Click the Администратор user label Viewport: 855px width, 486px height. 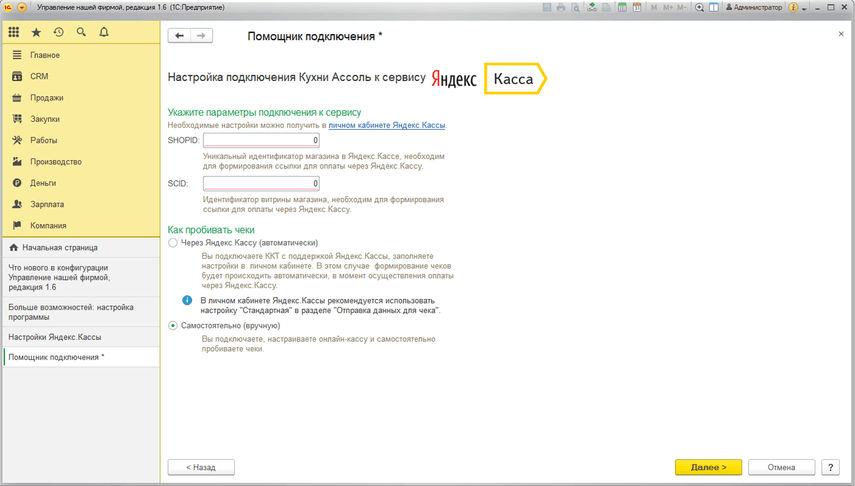(754, 8)
